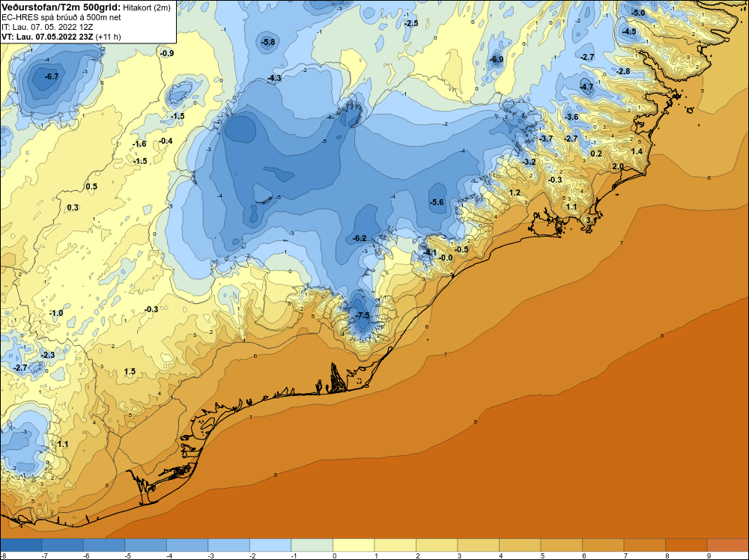Image resolution: width=749 pixels, height=560 pixels.
Task: Click the '-7.5' temperature value
Action: pyautogui.click(x=363, y=316)
